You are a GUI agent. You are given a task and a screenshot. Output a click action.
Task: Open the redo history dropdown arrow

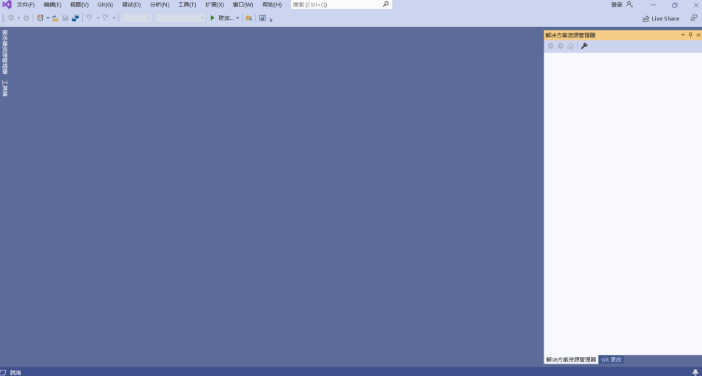coord(114,18)
